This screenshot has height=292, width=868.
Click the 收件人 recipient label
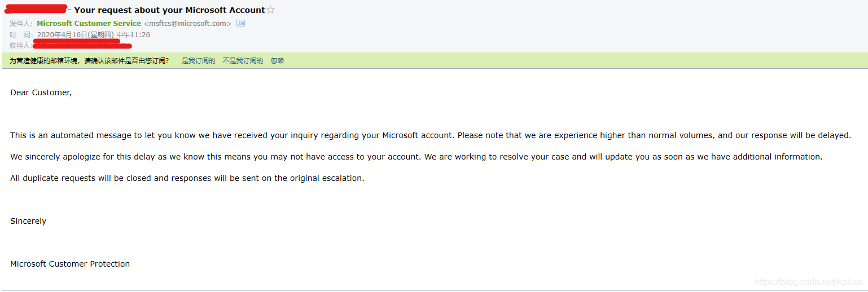tap(21, 45)
